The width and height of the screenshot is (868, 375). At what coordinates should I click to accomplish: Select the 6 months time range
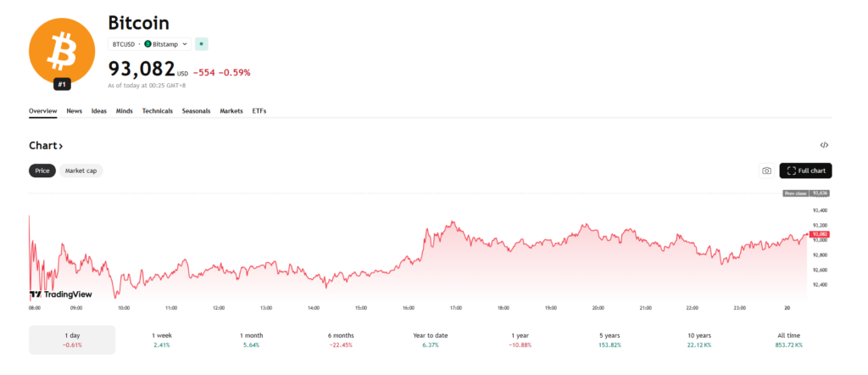click(342, 339)
